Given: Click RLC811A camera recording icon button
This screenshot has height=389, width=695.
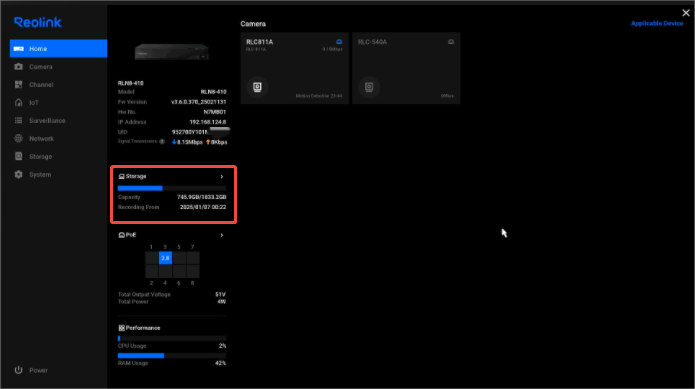Looking at the screenshot, I should (x=257, y=87).
